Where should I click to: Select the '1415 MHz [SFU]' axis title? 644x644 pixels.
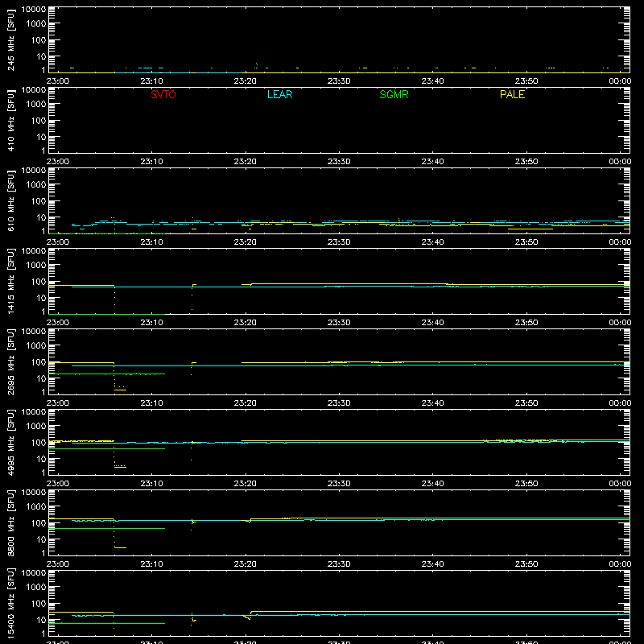pyautogui.click(x=10, y=281)
